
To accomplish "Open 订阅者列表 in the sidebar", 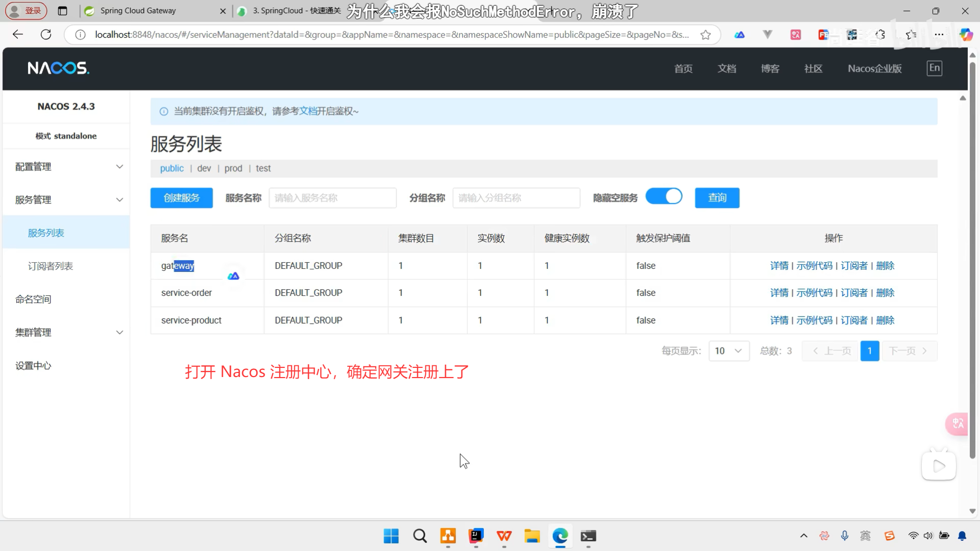I will [x=51, y=266].
